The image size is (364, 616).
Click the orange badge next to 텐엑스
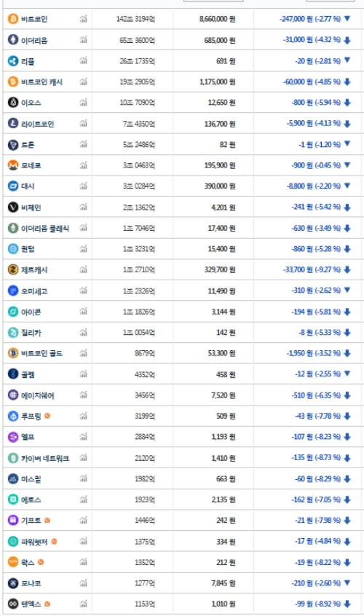pyautogui.click(x=47, y=604)
